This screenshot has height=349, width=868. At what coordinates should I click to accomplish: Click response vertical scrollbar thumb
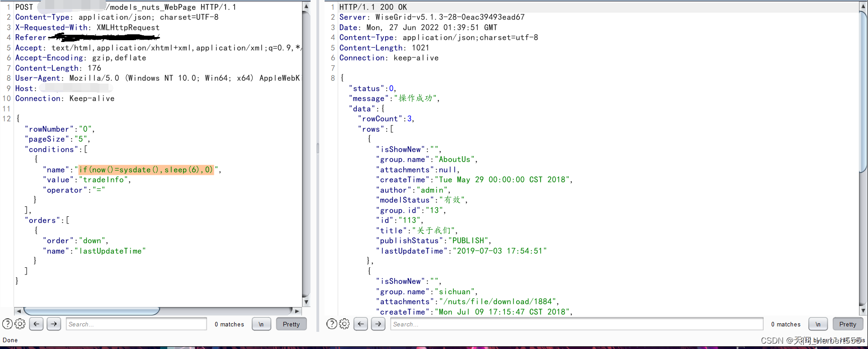click(x=863, y=92)
